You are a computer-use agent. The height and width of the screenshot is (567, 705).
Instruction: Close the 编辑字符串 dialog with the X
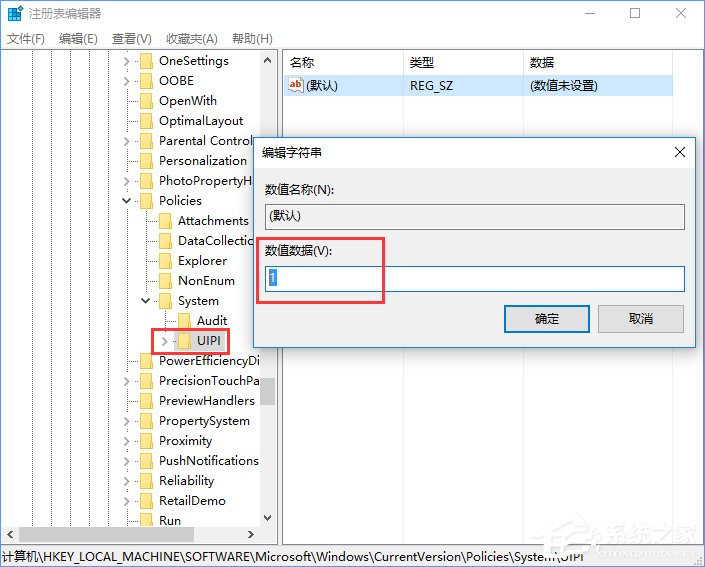(x=680, y=152)
